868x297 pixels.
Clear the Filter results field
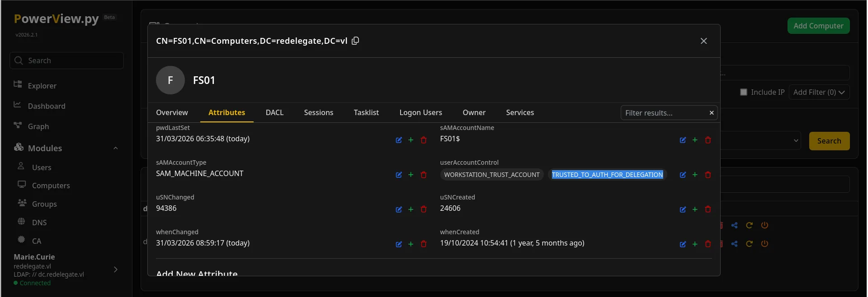point(712,113)
